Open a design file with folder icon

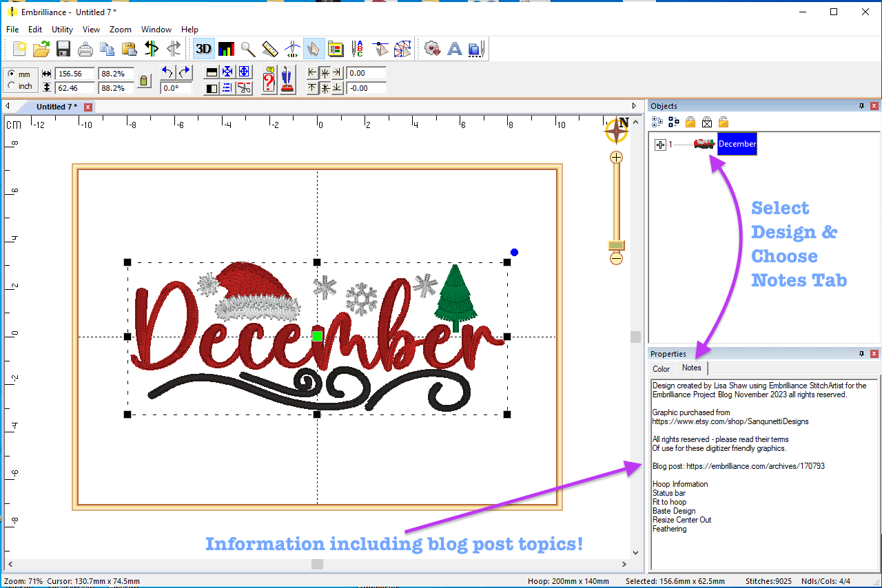(41, 49)
